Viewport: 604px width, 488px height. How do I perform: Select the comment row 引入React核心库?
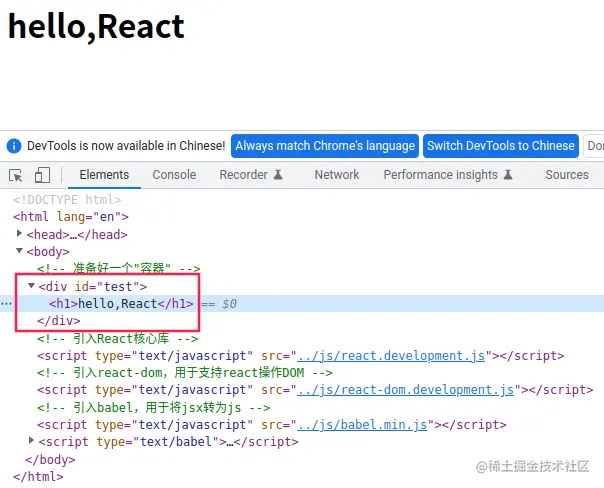(x=117, y=339)
